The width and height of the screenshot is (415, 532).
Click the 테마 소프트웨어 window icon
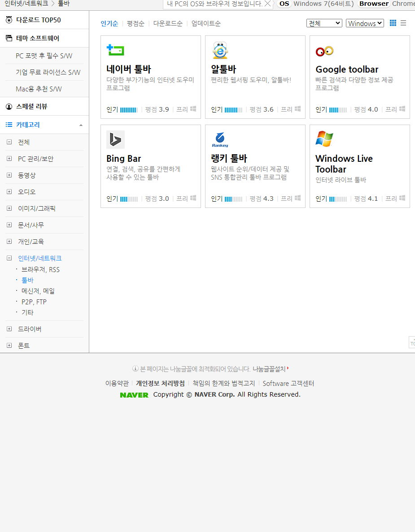tap(9, 39)
